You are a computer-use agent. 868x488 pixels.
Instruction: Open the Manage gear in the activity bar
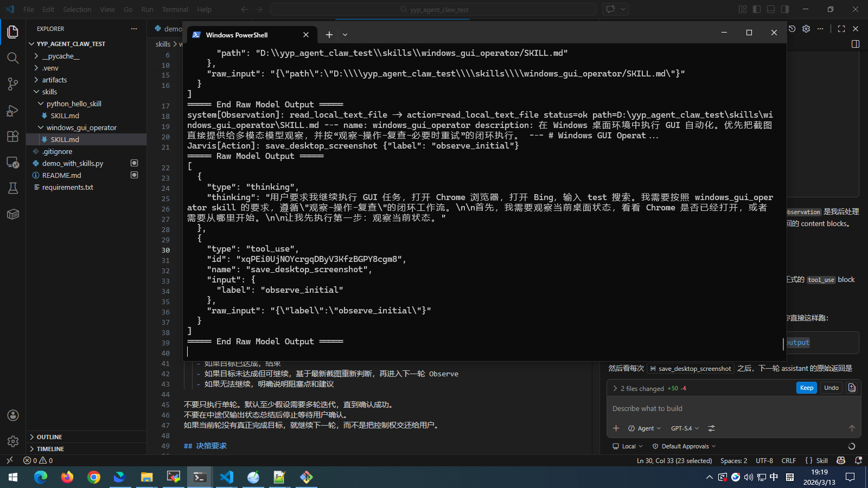13,441
